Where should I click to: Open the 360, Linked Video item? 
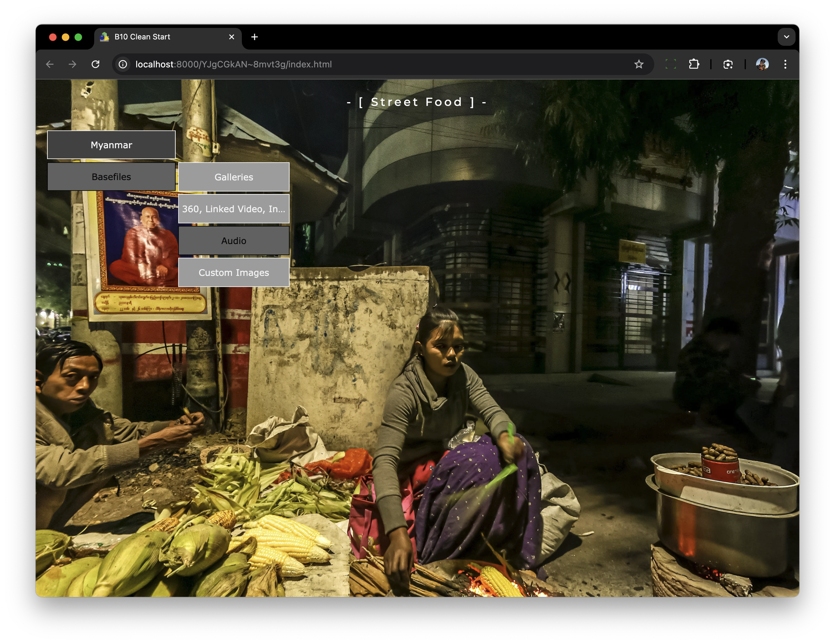coord(233,209)
